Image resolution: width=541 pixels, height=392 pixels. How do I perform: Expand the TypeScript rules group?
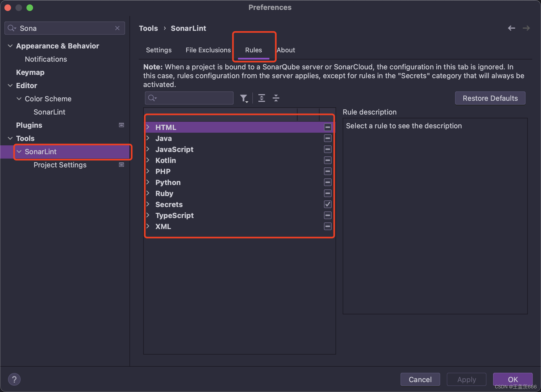point(148,215)
